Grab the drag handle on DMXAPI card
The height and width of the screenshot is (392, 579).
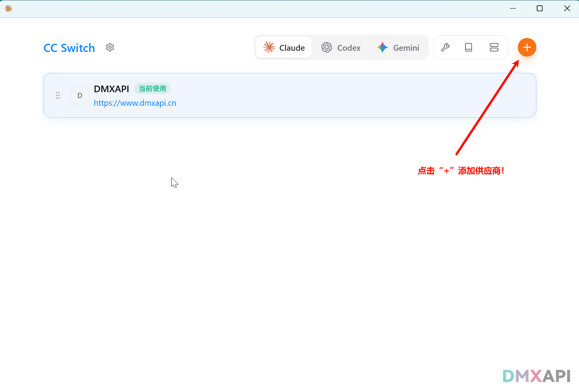(x=58, y=95)
